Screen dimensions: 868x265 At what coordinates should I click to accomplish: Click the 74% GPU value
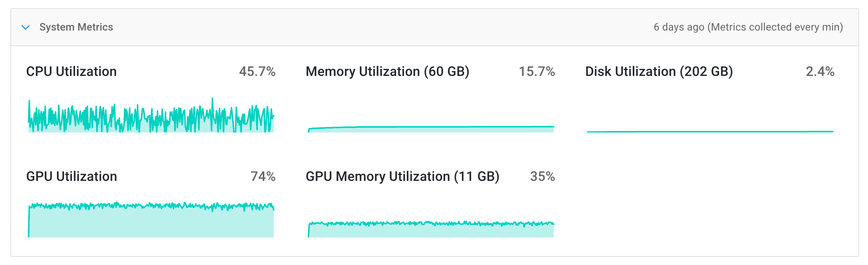[263, 176]
